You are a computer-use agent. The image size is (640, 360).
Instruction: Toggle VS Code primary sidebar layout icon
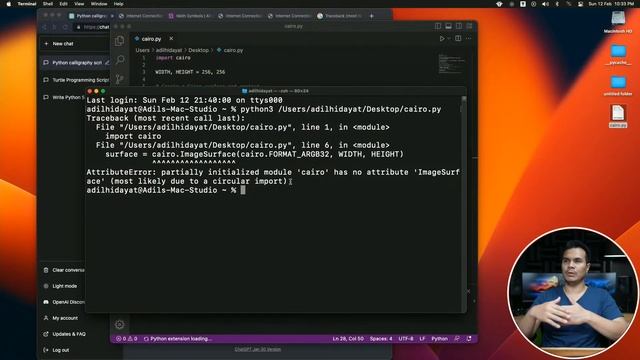pyautogui.click(x=438, y=26)
